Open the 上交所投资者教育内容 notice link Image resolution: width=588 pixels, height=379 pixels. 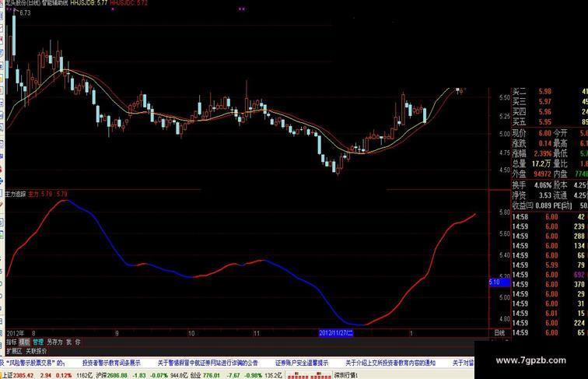click(390, 363)
